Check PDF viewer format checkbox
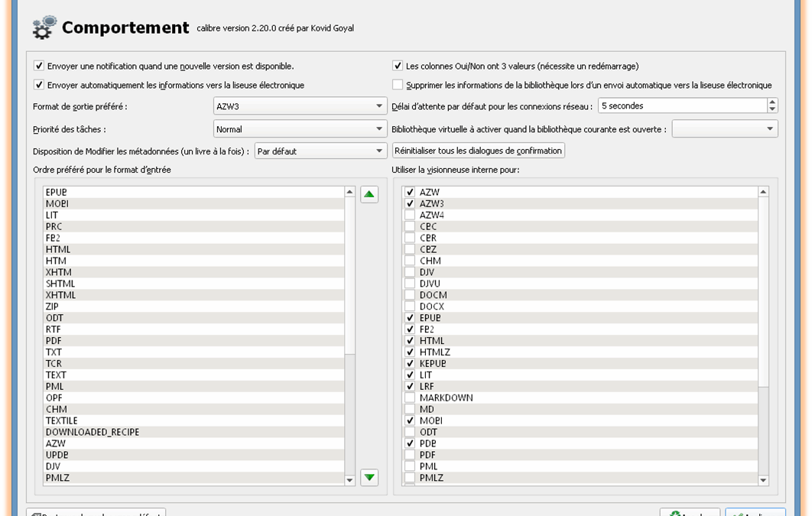The width and height of the screenshot is (812, 516). pyautogui.click(x=410, y=454)
